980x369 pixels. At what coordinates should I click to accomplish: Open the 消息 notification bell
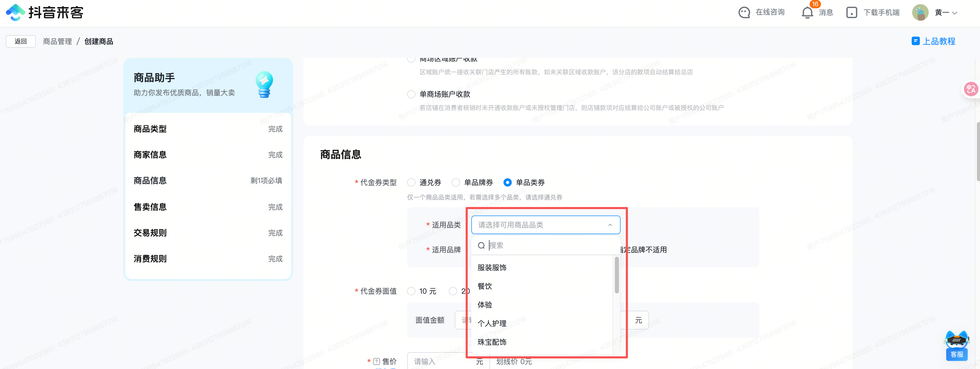(807, 12)
